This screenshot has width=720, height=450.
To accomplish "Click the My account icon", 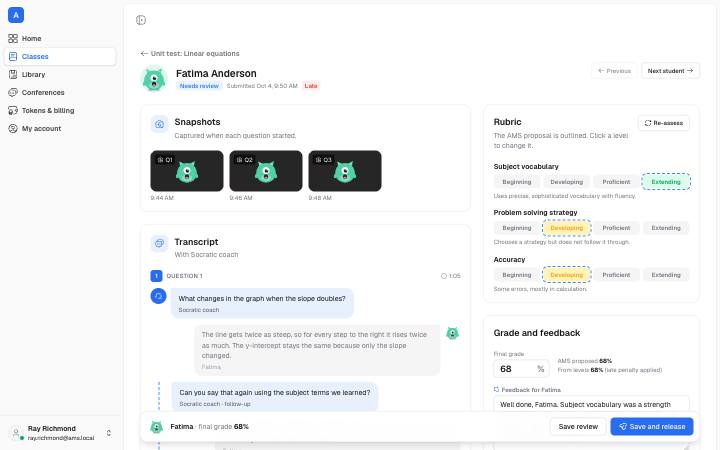I will click(x=13, y=129).
